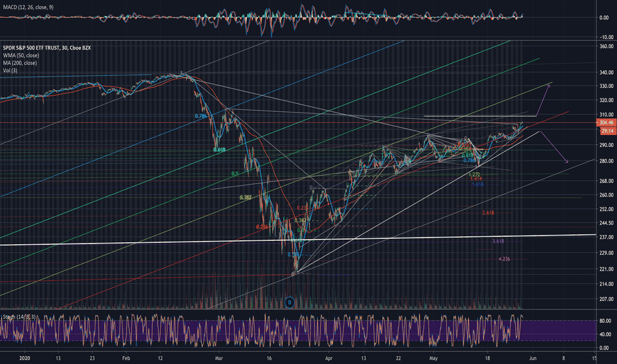Click the 29:14 bar countdown label
Viewport: 617px width, 364px height.
click(x=608, y=131)
